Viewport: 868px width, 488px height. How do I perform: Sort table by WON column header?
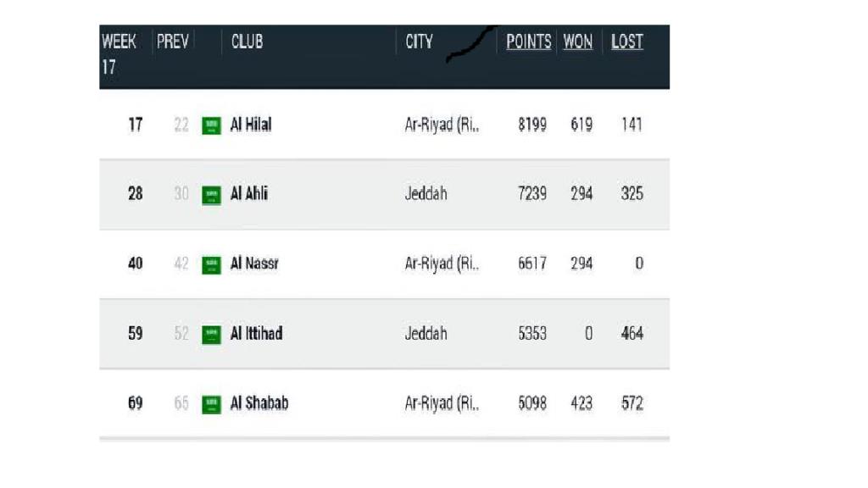point(577,42)
